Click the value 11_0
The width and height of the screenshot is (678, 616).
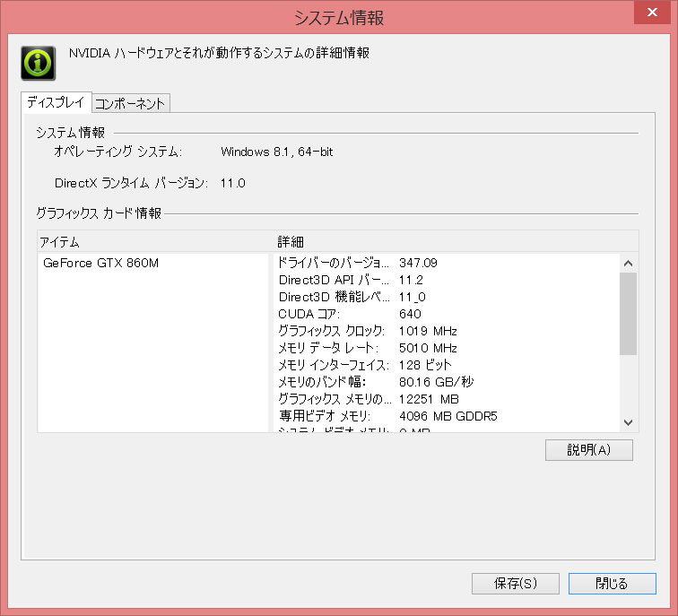[412, 298]
